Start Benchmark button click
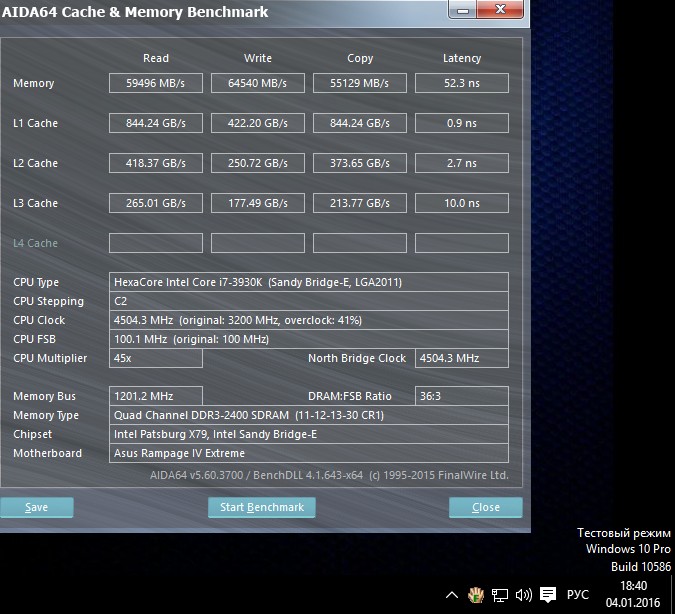Screen dimensions: 675x614 click(262, 507)
